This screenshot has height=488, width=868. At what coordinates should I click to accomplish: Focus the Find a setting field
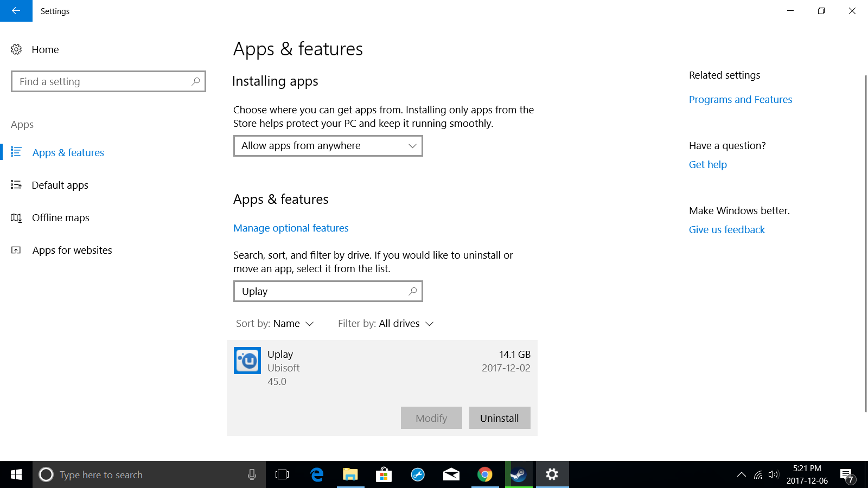tap(108, 81)
